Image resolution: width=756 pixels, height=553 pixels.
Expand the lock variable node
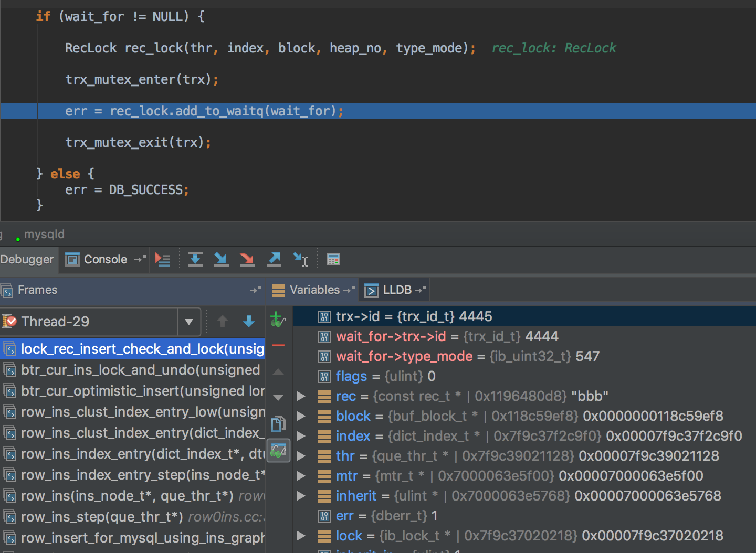click(301, 536)
